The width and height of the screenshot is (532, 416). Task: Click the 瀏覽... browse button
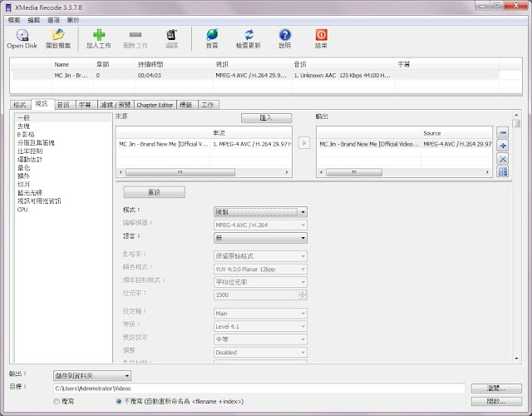496,389
